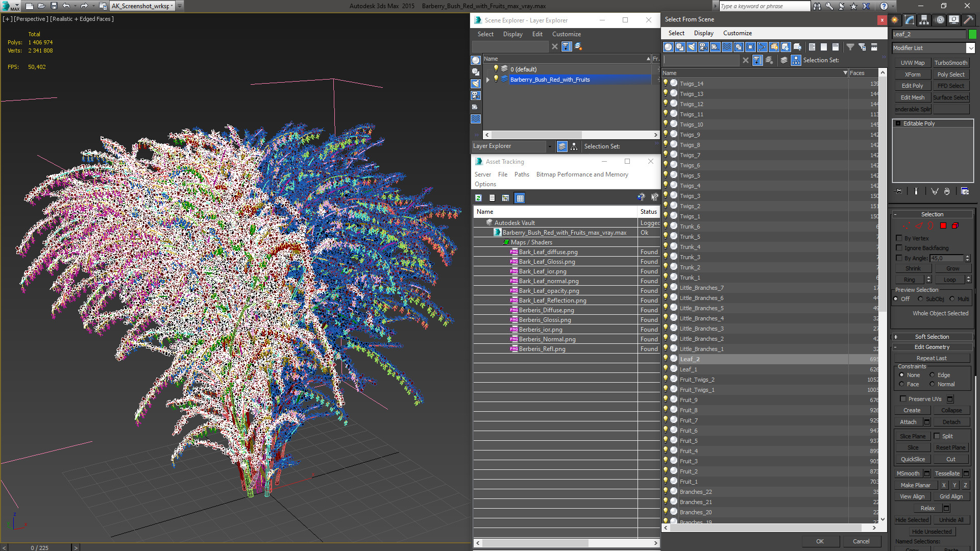The image size is (980, 551).
Task: Enable the Ignore Backfacing checkbox
Action: click(x=899, y=248)
